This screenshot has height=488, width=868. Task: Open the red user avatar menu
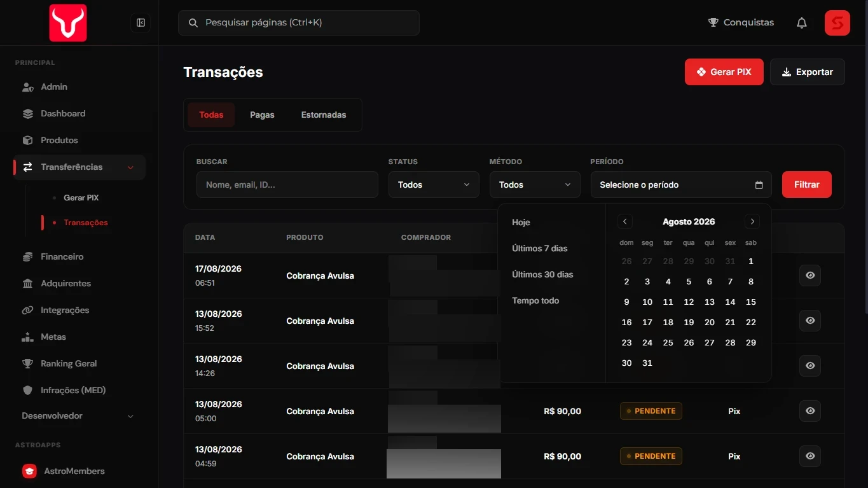pyautogui.click(x=837, y=23)
